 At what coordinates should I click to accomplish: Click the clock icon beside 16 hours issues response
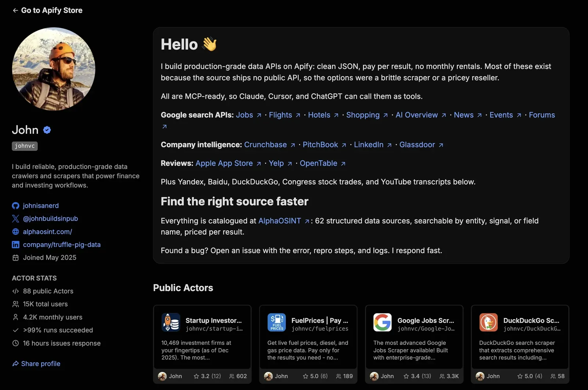[x=15, y=343]
